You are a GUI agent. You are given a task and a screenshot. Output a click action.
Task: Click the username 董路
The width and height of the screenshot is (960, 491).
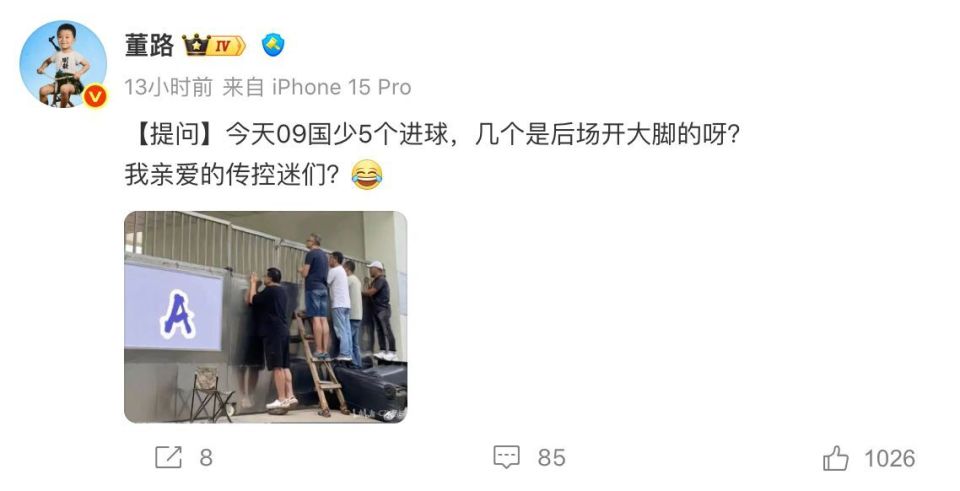coord(149,45)
